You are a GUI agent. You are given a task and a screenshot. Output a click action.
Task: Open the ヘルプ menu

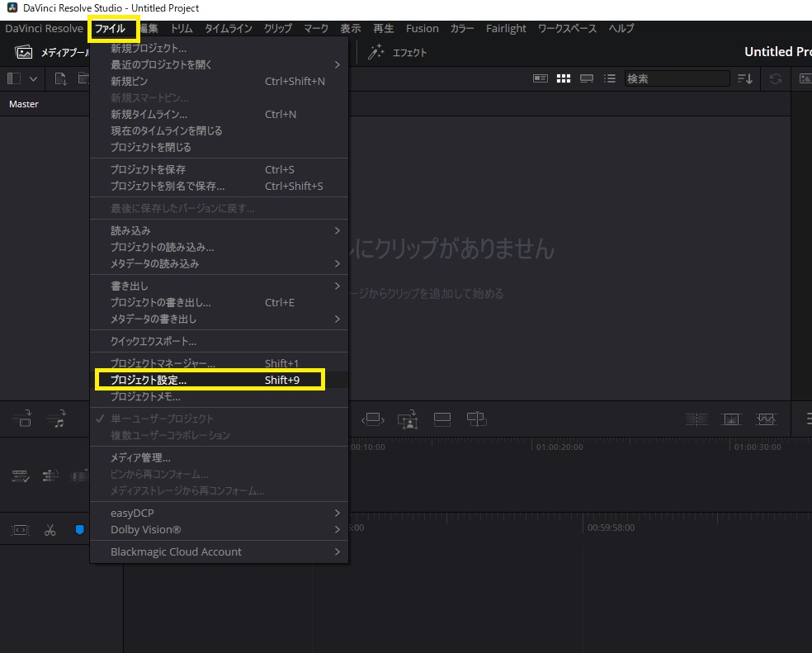pyautogui.click(x=621, y=29)
